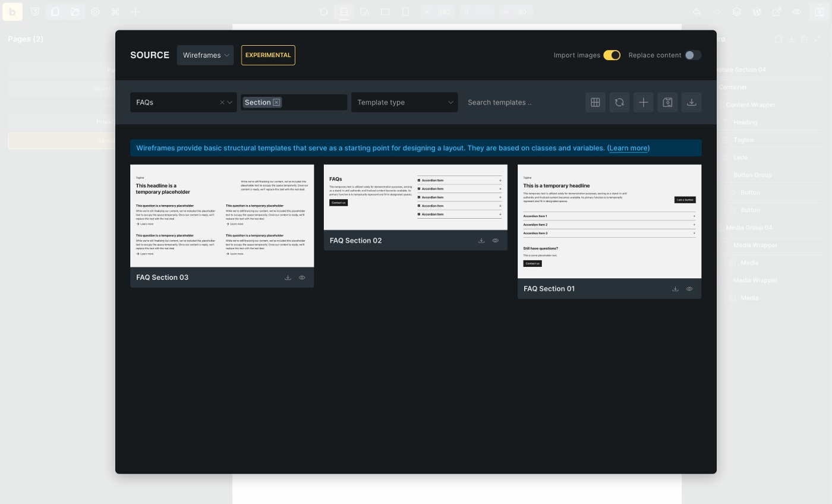
Task: Expand the Template type dropdown
Action: (x=404, y=102)
